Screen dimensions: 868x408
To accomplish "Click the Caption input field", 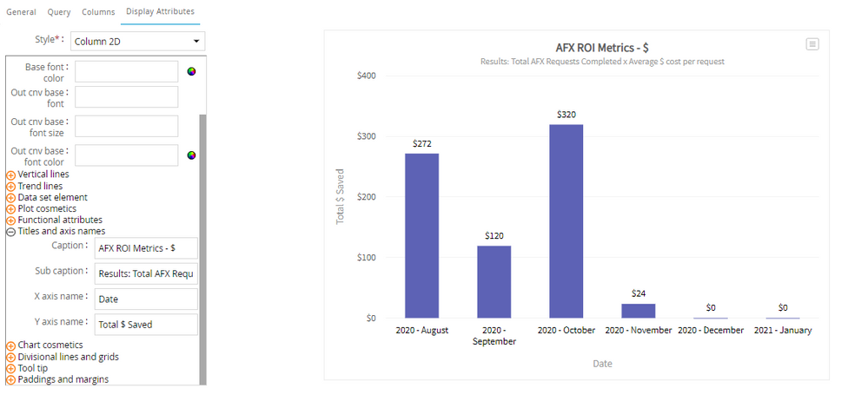I will click(146, 247).
